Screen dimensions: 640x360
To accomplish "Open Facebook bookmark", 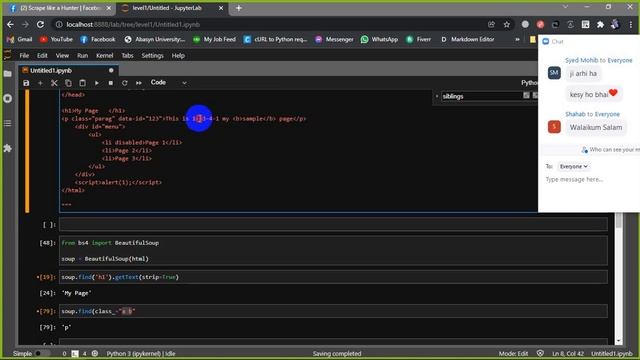I will 98,39.
